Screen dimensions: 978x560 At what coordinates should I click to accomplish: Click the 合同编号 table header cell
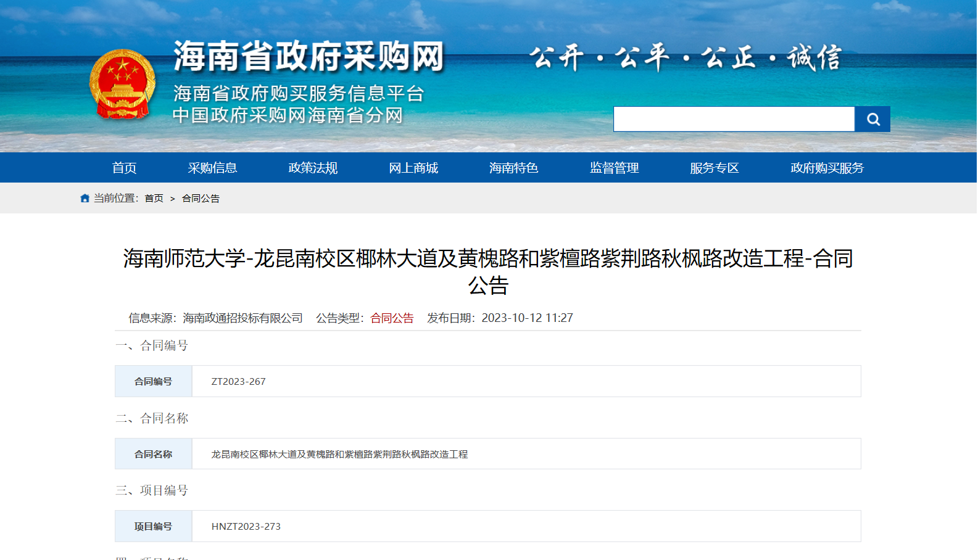154,382
